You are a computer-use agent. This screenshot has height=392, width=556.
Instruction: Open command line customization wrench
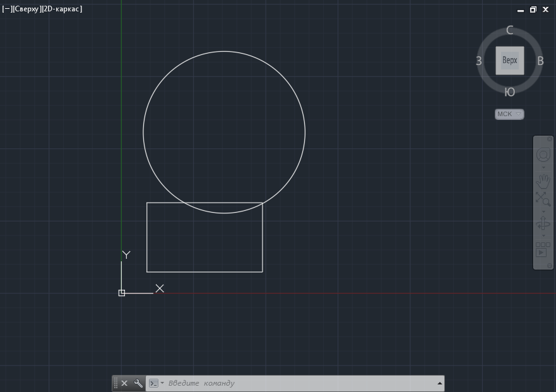(138, 383)
